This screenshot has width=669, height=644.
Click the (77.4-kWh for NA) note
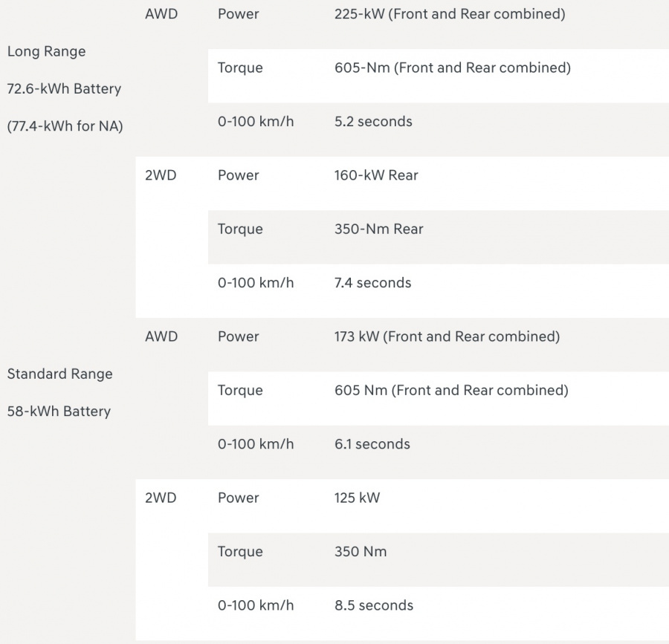coord(65,126)
